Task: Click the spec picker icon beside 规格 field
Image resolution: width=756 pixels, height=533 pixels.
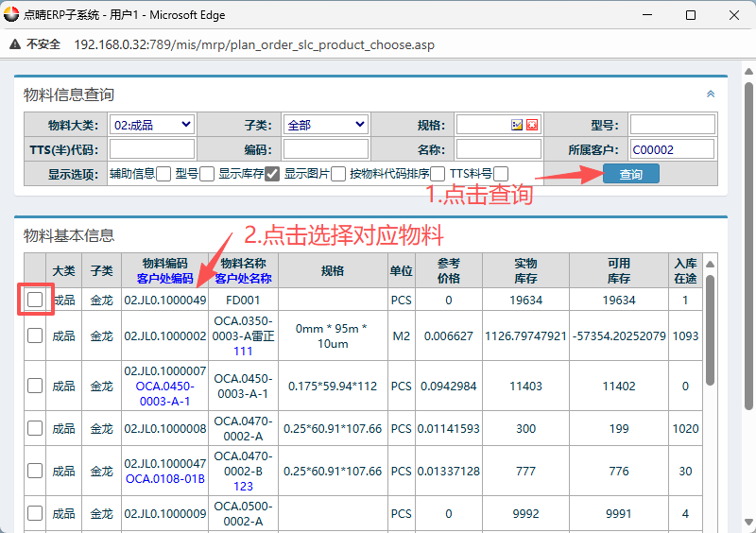Action: tap(517, 125)
